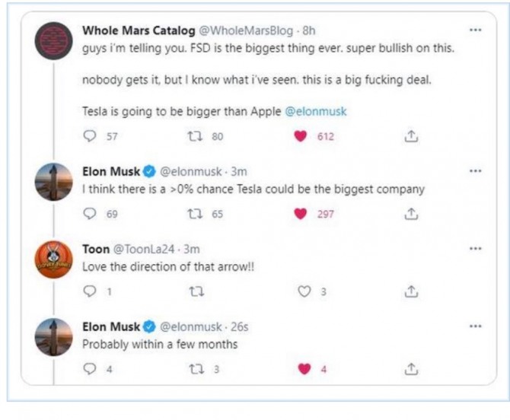Image resolution: width=510 pixels, height=420 pixels.
Task: Retweet Toon's arrow comment
Action: tap(193, 291)
